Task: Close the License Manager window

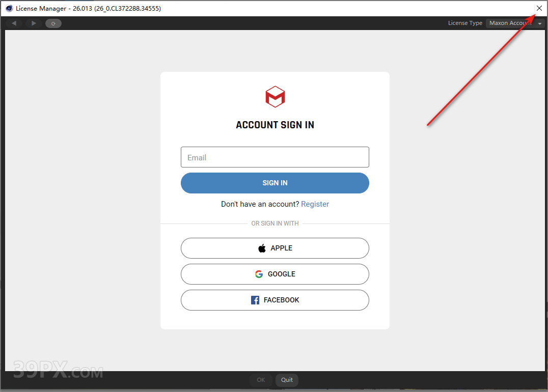Action: click(x=539, y=8)
